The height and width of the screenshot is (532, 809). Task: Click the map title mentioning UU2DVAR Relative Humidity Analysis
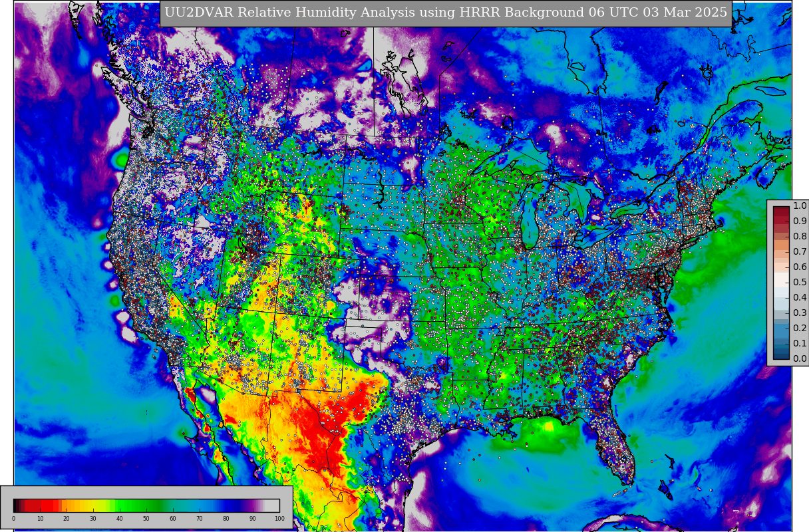pyautogui.click(x=446, y=13)
